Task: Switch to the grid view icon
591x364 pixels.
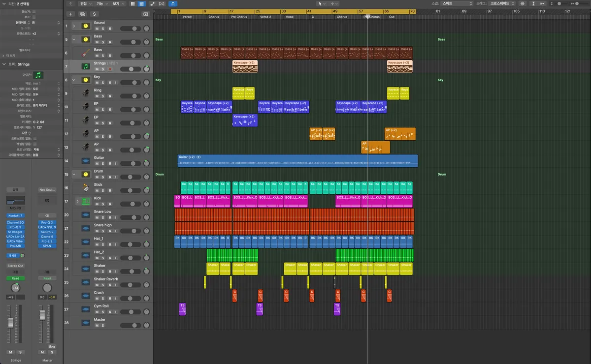Action: click(132, 3)
